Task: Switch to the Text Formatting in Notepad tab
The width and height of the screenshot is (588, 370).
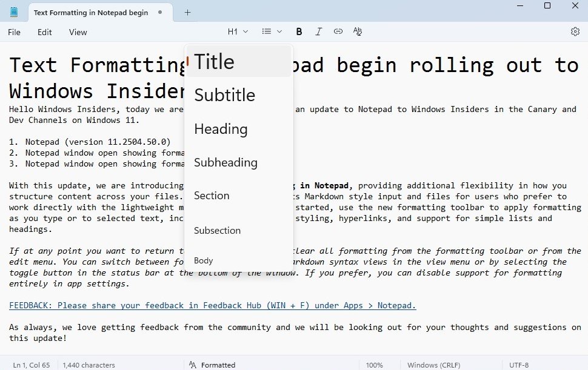Action: [91, 13]
